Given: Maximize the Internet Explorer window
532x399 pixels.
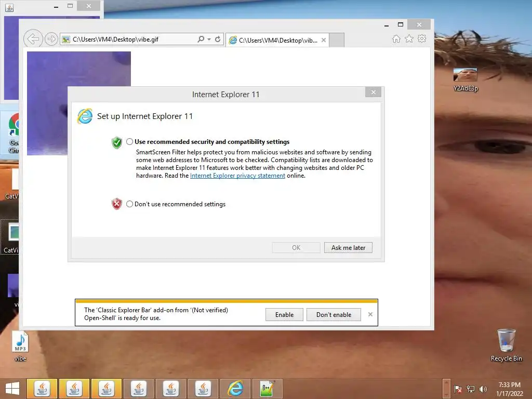Looking at the screenshot, I should point(401,24).
